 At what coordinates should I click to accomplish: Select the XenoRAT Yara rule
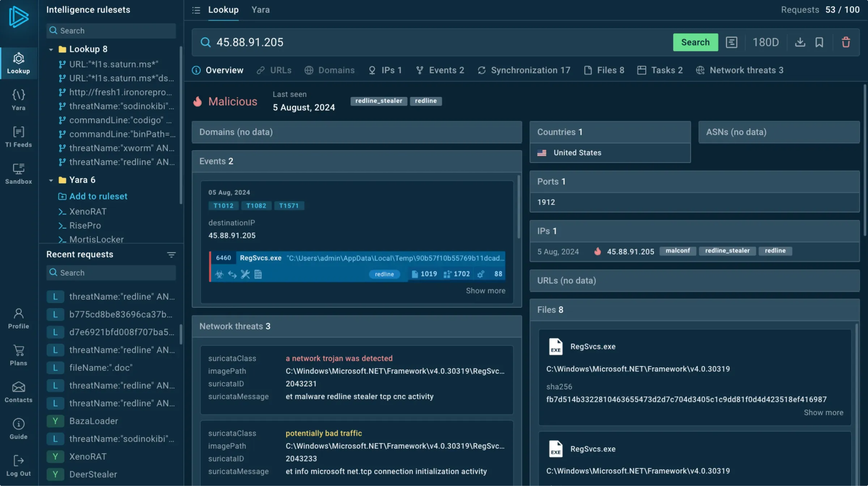(x=88, y=212)
